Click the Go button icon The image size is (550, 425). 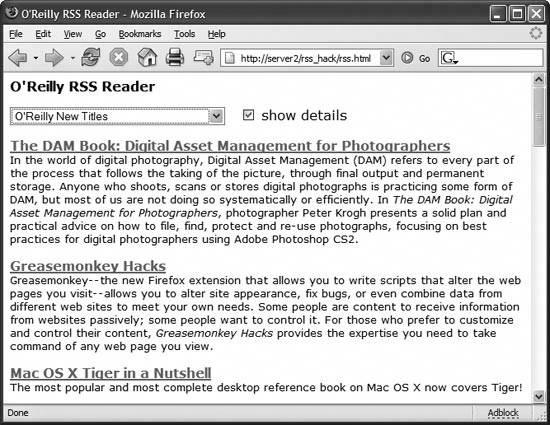point(407,58)
